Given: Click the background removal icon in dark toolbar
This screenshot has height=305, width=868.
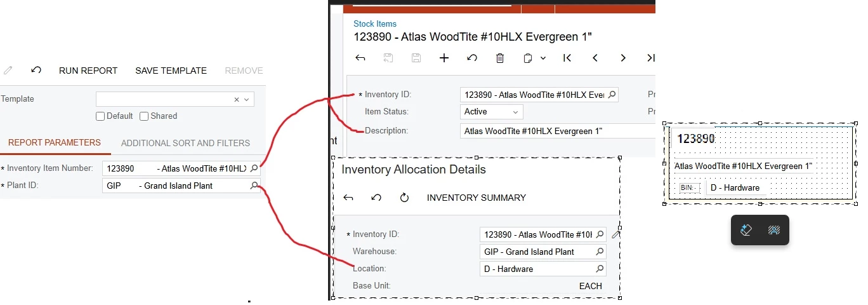Looking at the screenshot, I should 773,230.
